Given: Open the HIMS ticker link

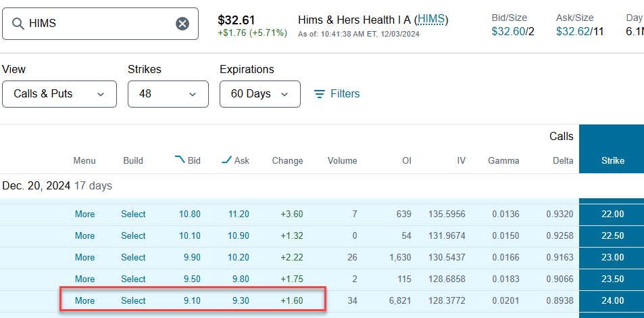Looking at the screenshot, I should pyautogui.click(x=431, y=20).
